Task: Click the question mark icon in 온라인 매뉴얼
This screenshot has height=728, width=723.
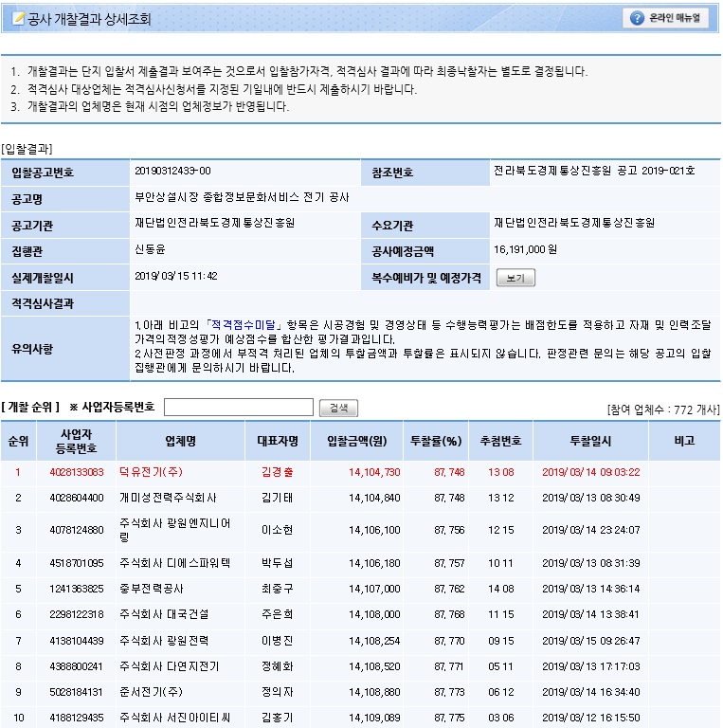Action: pos(638,18)
